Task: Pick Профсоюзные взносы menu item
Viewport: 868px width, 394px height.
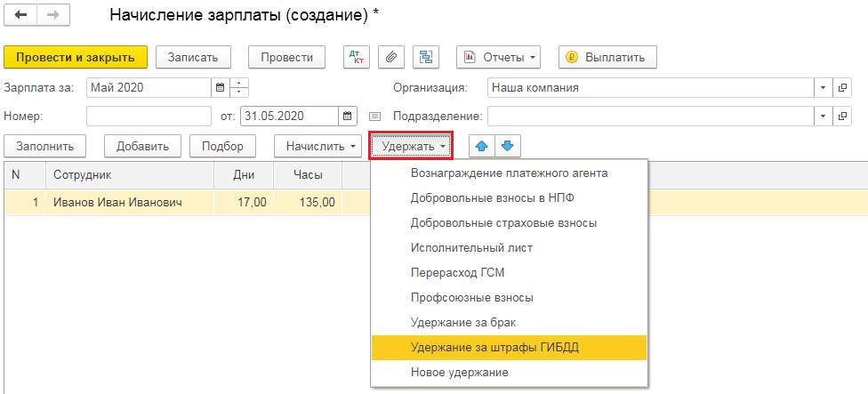Action: 471,297
